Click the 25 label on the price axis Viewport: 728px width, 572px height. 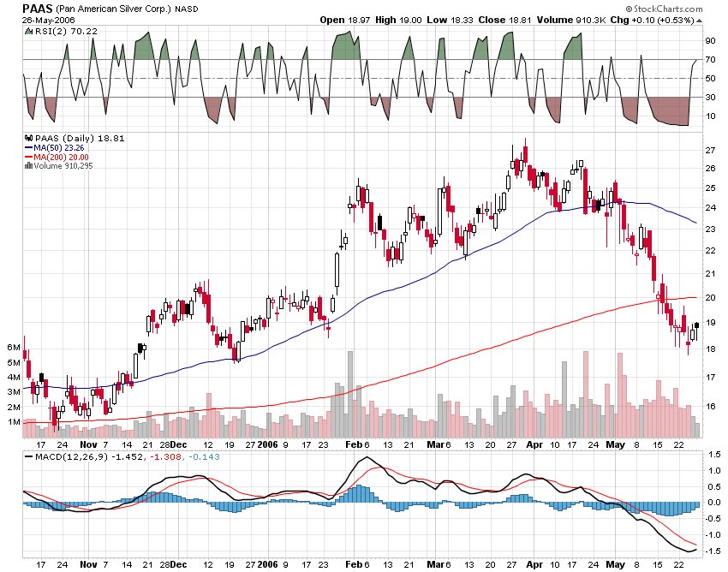(710, 188)
